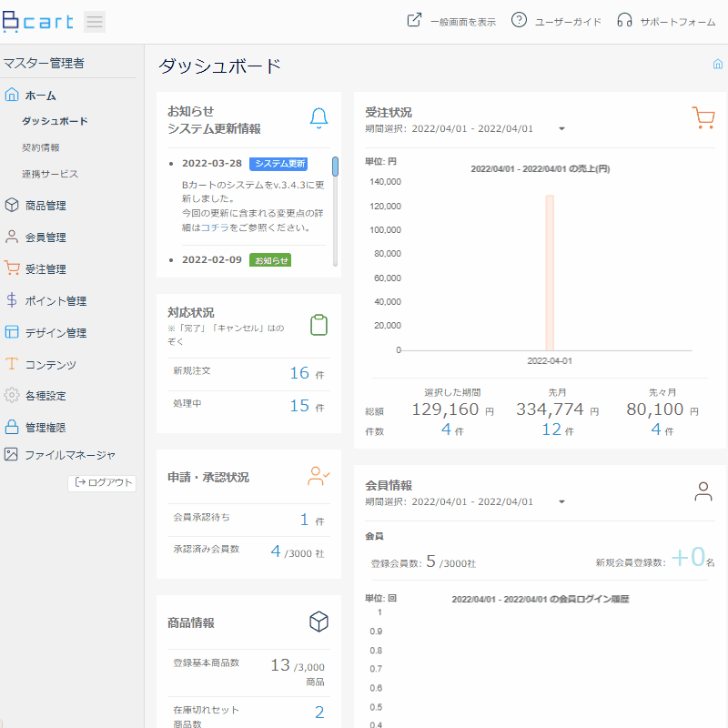This screenshot has width=728, height=728.
Task: Click the 処理中 count of 15
Action: tap(299, 406)
